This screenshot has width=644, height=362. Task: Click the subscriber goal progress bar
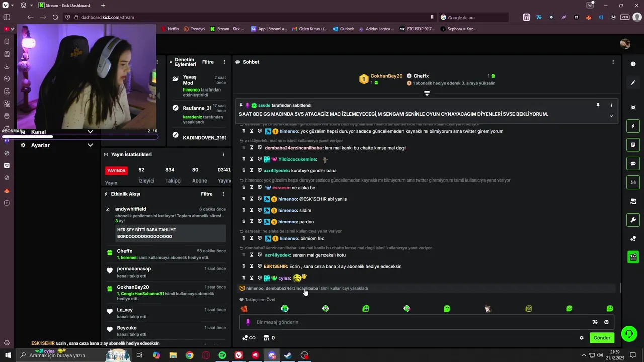coord(80,136)
